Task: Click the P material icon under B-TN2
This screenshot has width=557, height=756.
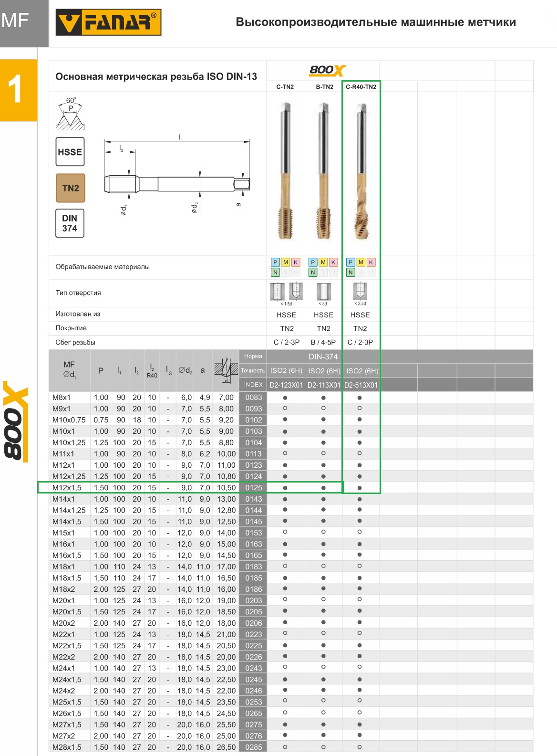Action: (x=313, y=262)
